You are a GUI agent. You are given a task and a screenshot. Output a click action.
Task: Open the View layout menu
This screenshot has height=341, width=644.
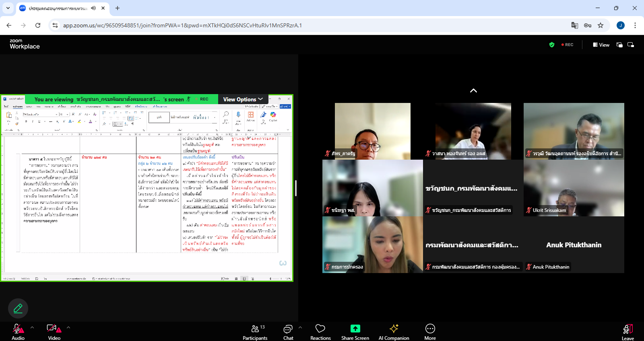[x=601, y=45]
